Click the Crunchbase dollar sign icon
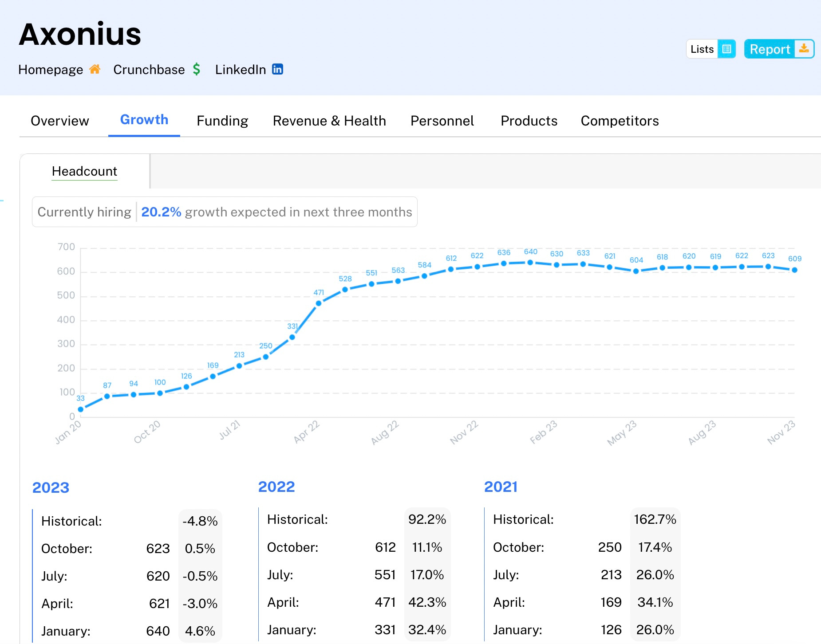The height and width of the screenshot is (644, 821). tap(197, 69)
